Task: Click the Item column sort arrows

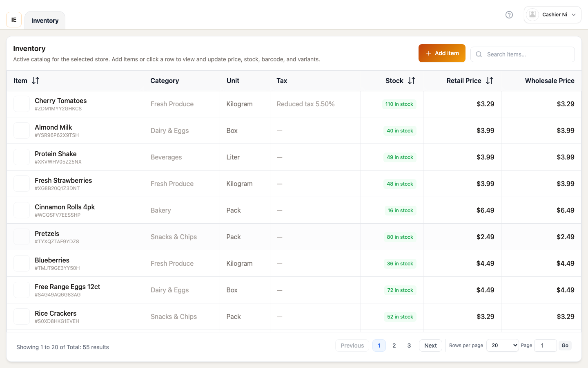Action: (x=36, y=81)
